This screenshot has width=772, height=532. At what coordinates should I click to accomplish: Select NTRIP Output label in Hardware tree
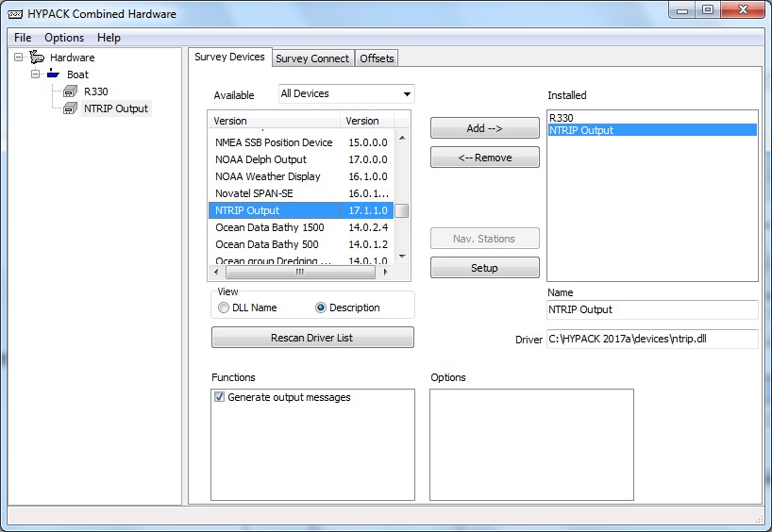pos(116,108)
